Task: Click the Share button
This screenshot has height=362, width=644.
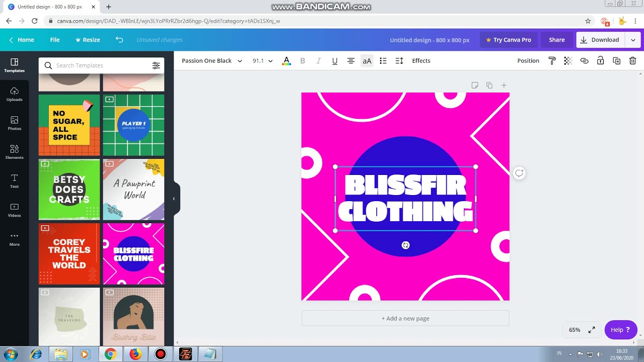Action: pyautogui.click(x=556, y=40)
